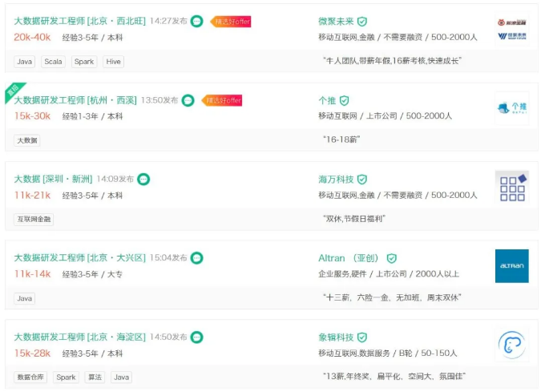
Task: Click posting time 15:04发布
Action: 168,258
